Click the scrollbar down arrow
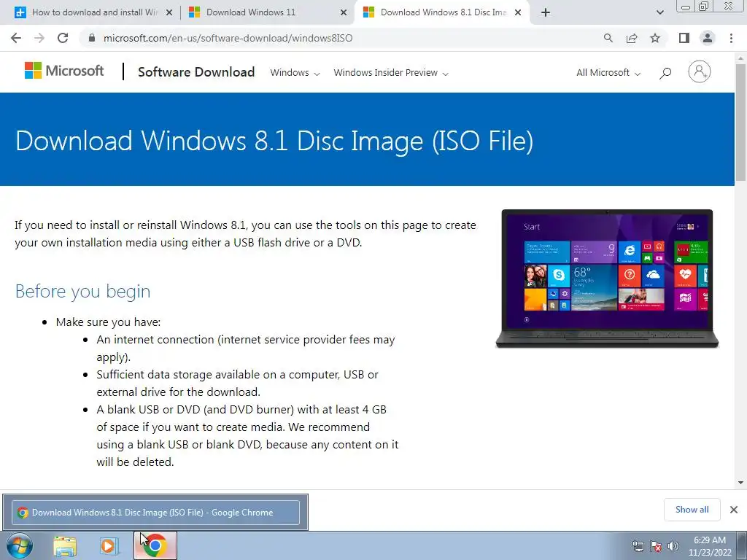This screenshot has height=560, width=747. pos(740,483)
